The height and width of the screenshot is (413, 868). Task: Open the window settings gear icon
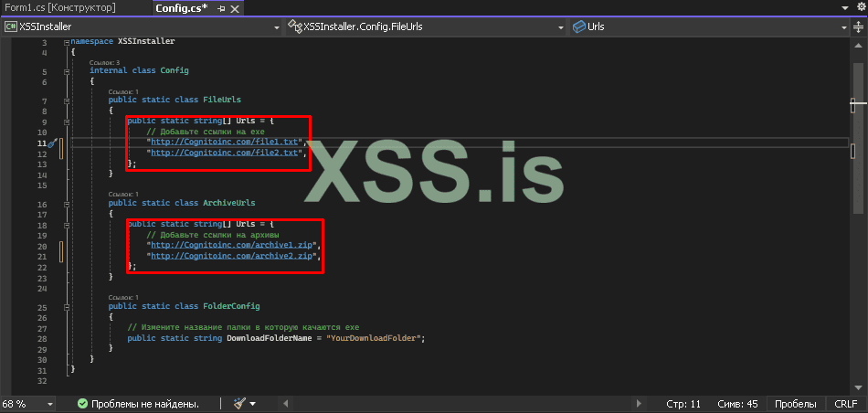pos(861,7)
